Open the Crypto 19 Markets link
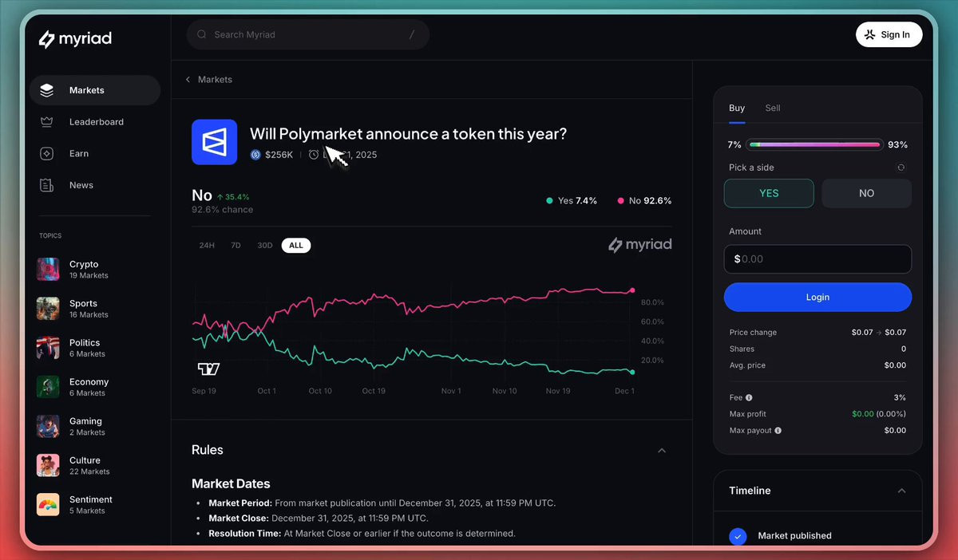 click(x=89, y=269)
